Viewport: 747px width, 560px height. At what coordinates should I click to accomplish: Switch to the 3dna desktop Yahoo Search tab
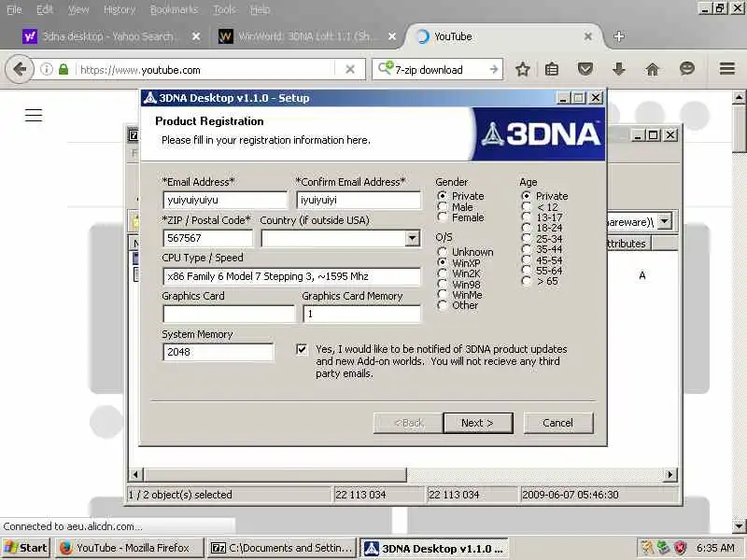tap(110, 36)
